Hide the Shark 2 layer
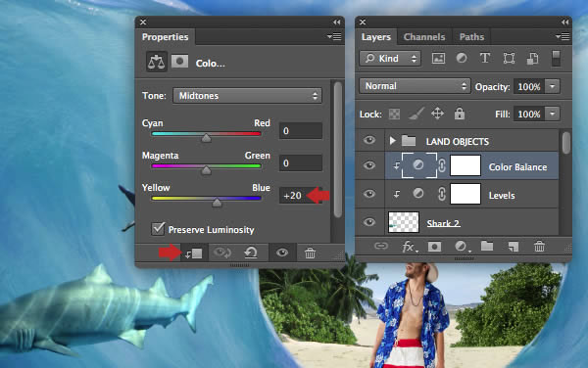The width and height of the screenshot is (588, 368). tap(369, 222)
